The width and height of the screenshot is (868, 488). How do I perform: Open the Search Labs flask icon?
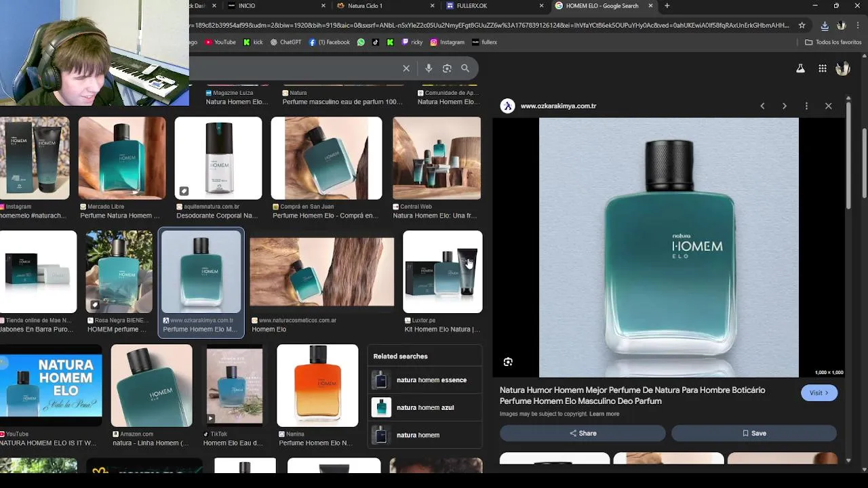click(x=800, y=68)
